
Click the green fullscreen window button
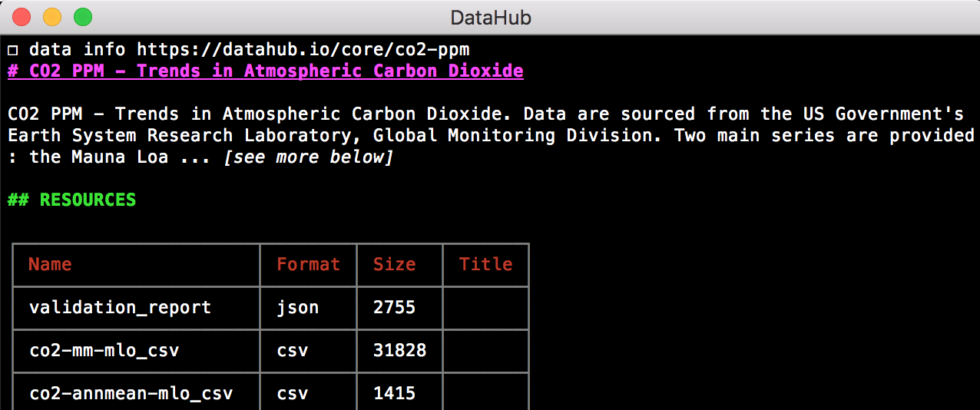click(82, 17)
